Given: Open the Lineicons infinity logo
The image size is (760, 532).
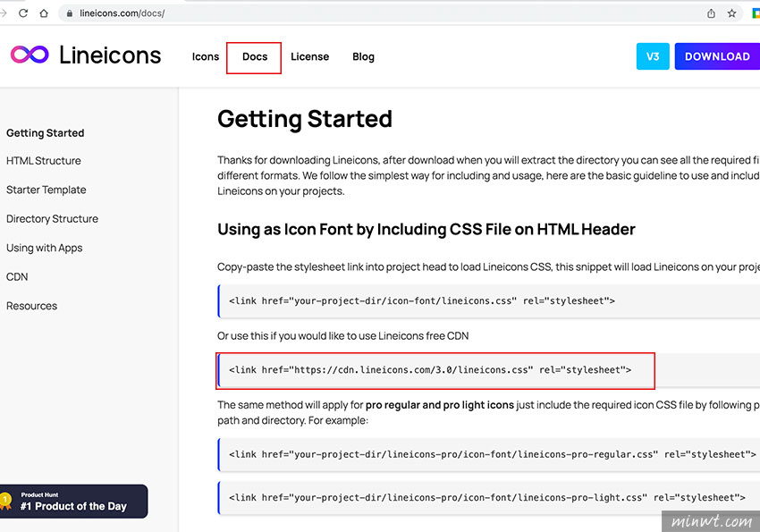Looking at the screenshot, I should (x=30, y=55).
